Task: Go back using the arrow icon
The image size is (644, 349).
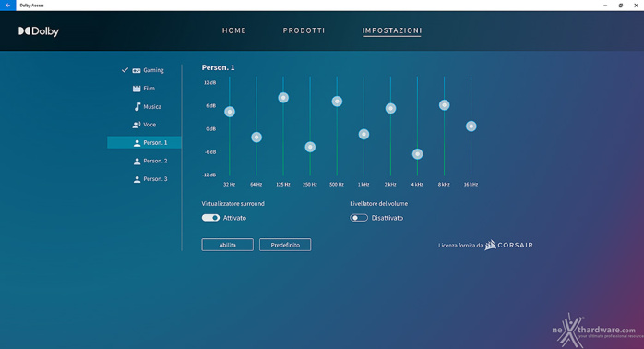Action: click(x=7, y=6)
